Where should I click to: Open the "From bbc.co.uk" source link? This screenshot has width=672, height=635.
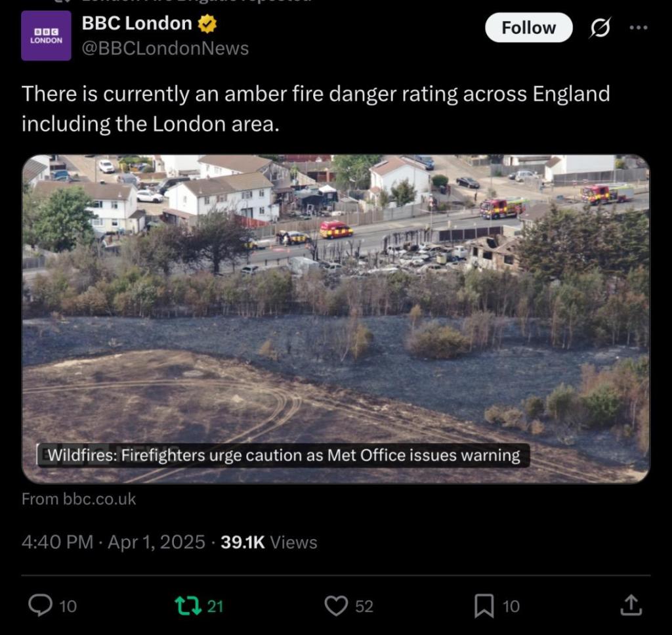click(79, 499)
